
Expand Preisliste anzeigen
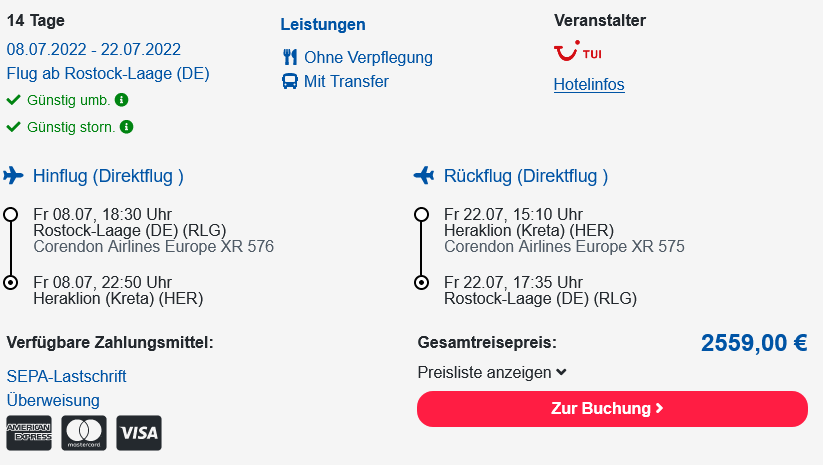click(x=492, y=372)
